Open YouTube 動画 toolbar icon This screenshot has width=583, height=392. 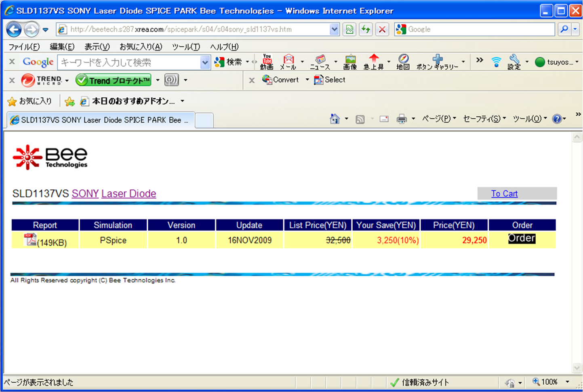click(267, 62)
